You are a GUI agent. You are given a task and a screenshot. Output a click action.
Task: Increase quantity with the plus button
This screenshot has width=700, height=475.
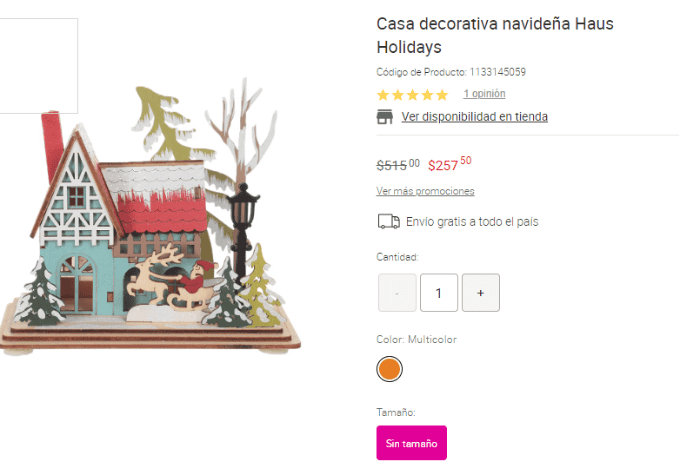481,293
